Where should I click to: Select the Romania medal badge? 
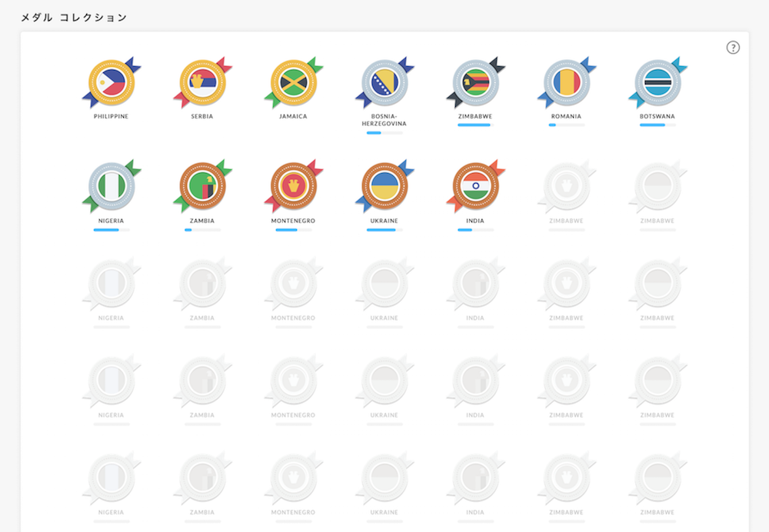(x=567, y=82)
